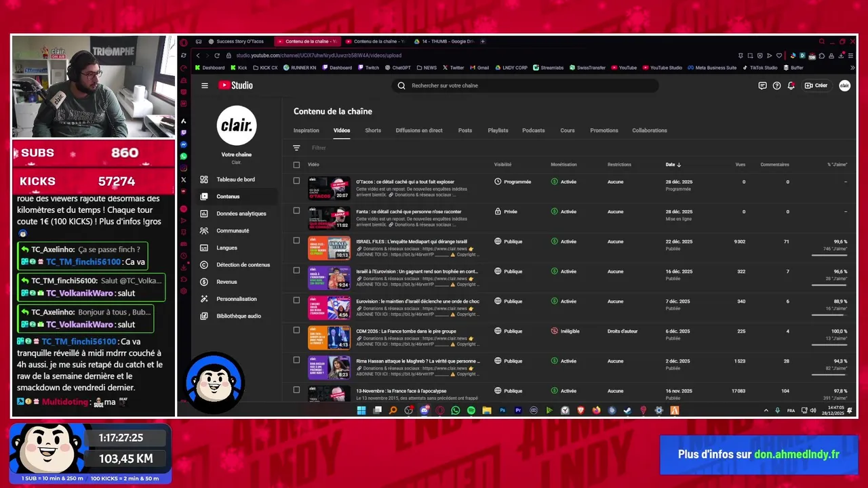Switch to the Playlists tab

[498, 130]
